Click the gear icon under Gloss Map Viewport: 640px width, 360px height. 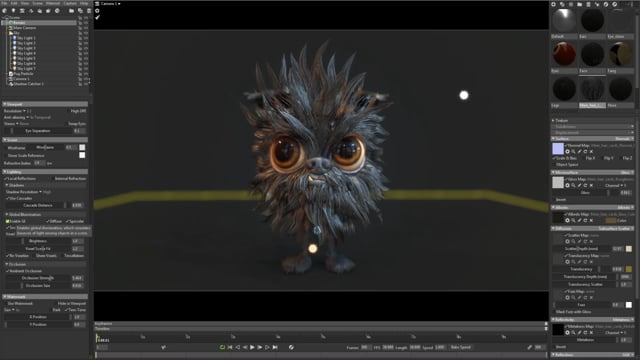click(567, 185)
